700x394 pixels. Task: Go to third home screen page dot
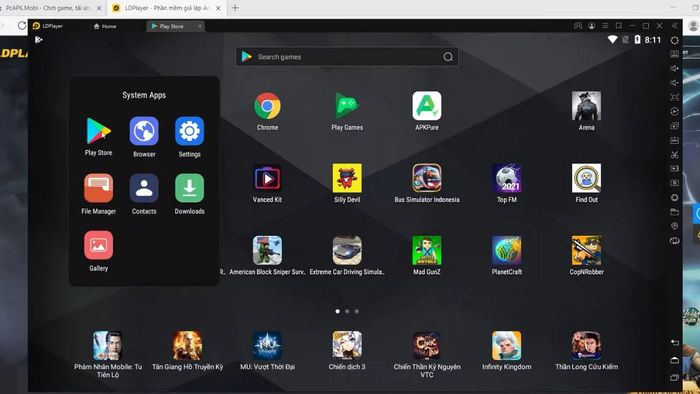[x=356, y=311]
